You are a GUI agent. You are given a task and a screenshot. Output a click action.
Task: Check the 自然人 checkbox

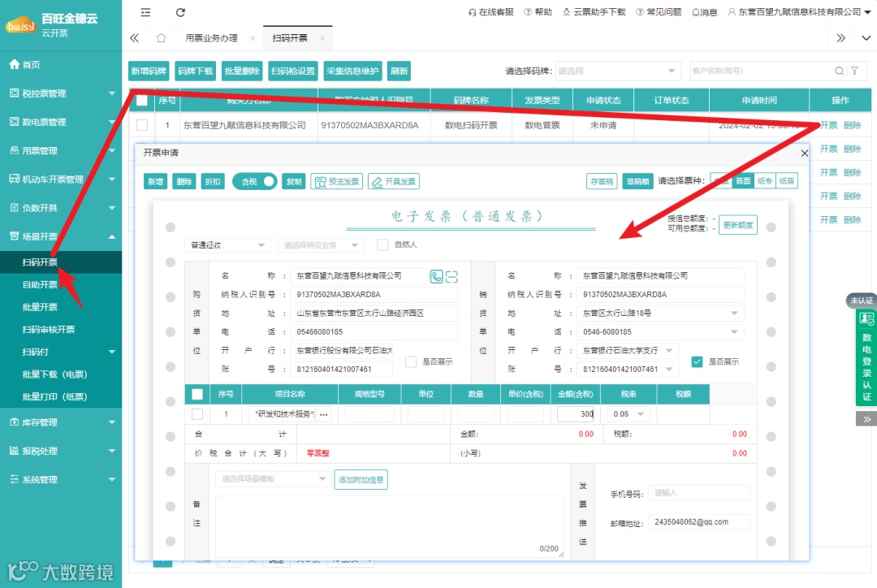[382, 244]
